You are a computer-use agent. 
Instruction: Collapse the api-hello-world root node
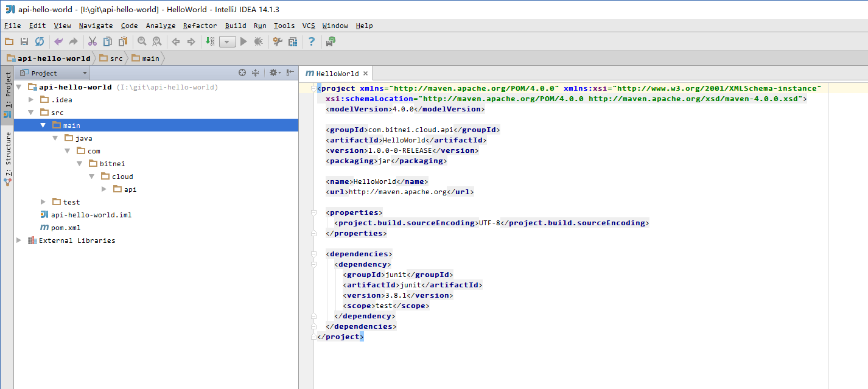[x=19, y=87]
